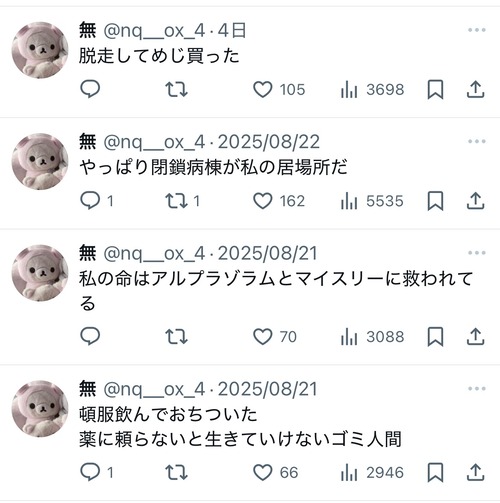This screenshot has height=503, width=500.
Task: Open more options on 2025/08/22 tweet
Action: point(476,141)
